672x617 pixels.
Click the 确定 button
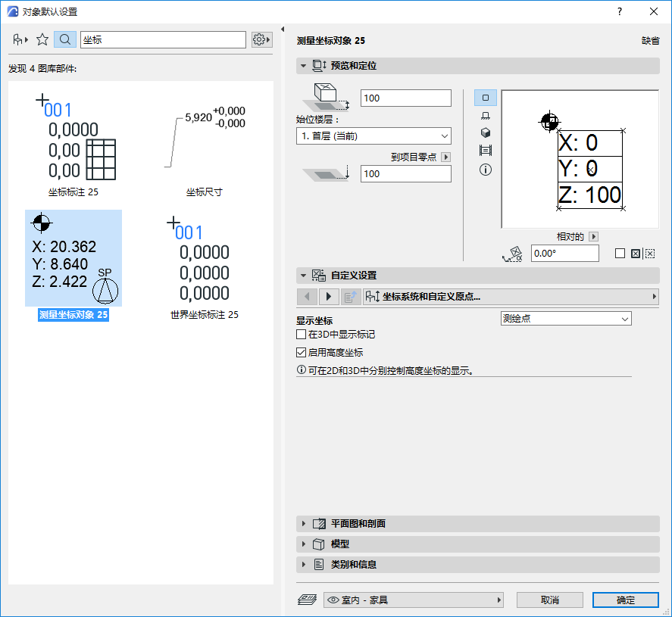(625, 600)
